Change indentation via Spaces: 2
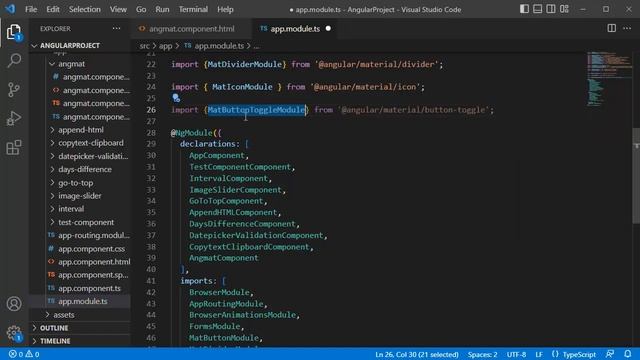This screenshot has height=360, width=640. pos(482,354)
